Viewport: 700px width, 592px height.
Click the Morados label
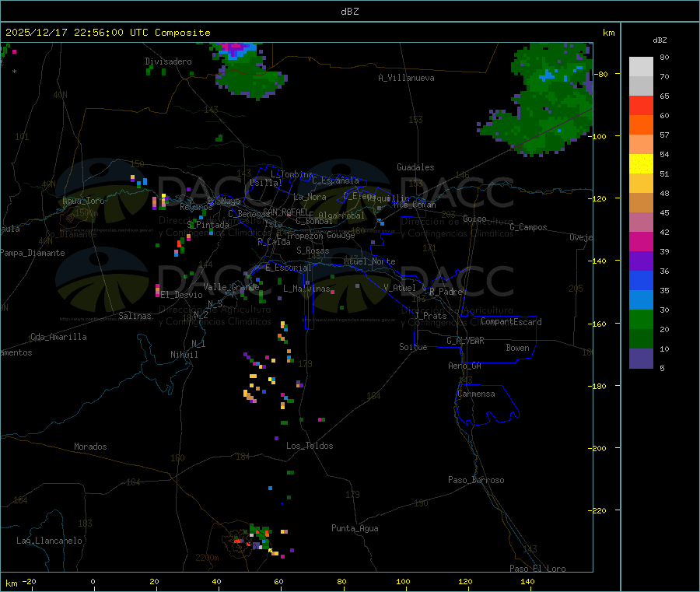coord(90,447)
